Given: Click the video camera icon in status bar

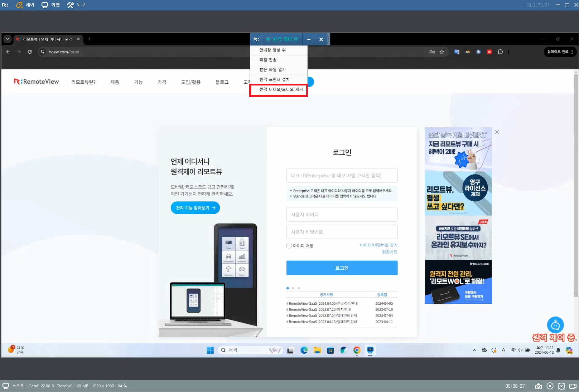Looking at the screenshot, I should tap(573, 386).
